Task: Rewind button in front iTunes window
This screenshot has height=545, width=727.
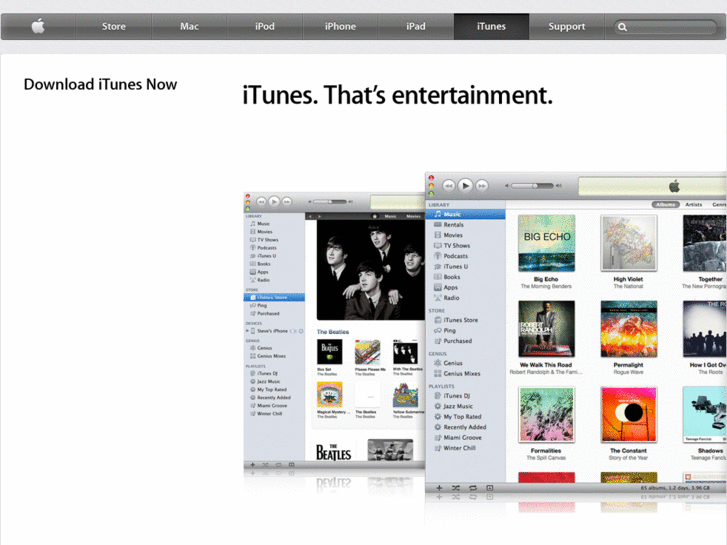Action: click(x=448, y=186)
